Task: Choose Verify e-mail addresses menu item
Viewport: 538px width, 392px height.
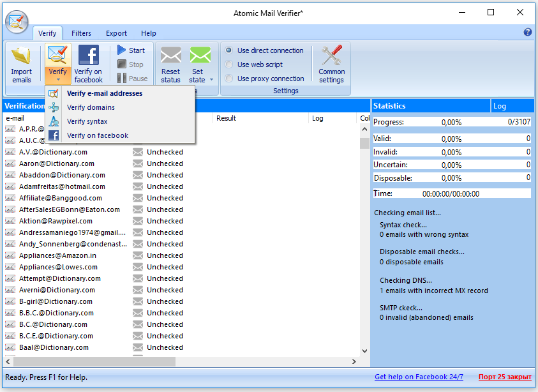Action: coord(120,93)
